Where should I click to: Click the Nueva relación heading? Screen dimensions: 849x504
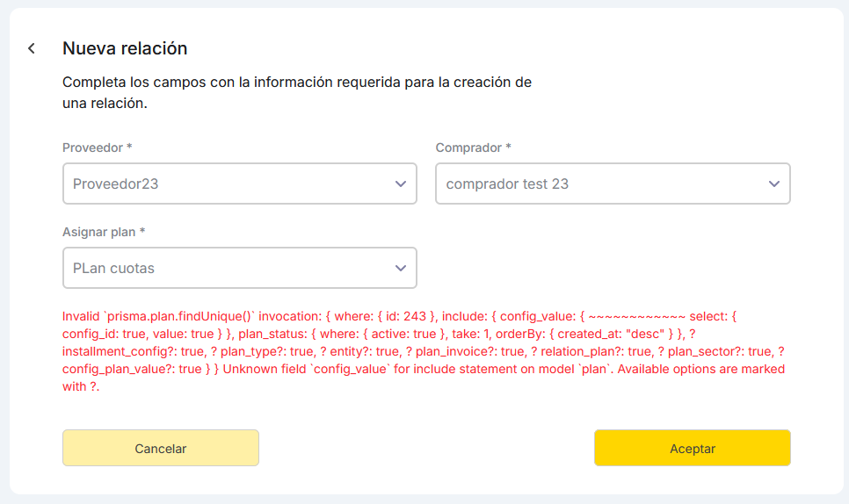point(125,48)
